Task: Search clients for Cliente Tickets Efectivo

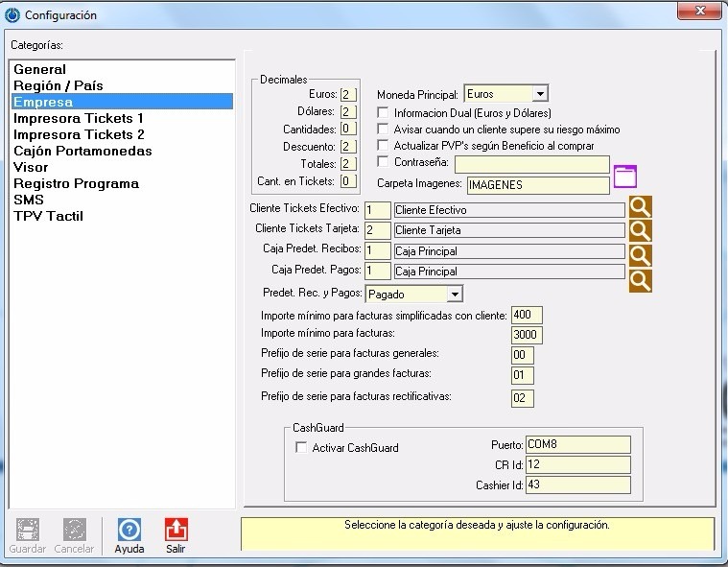Action: (x=641, y=206)
